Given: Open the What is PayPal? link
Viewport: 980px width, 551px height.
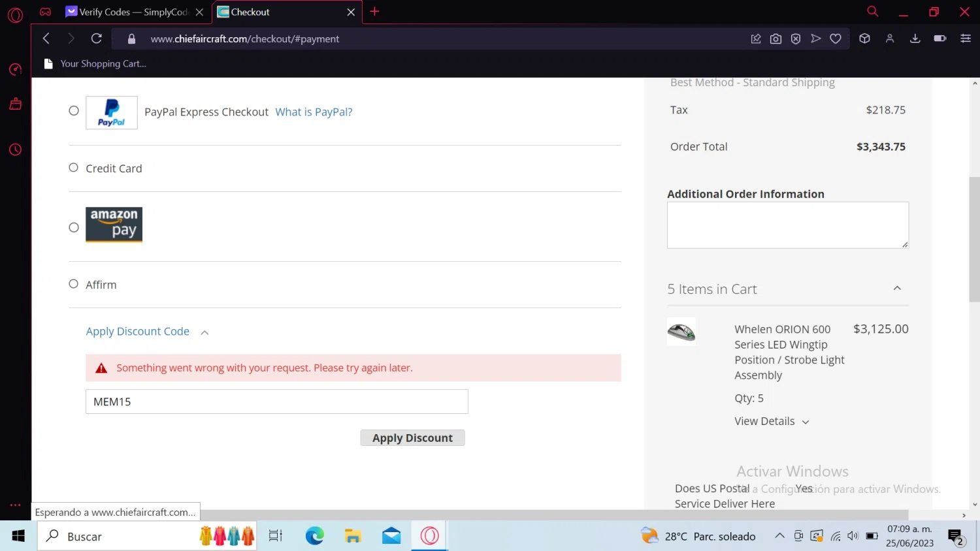Looking at the screenshot, I should (314, 112).
